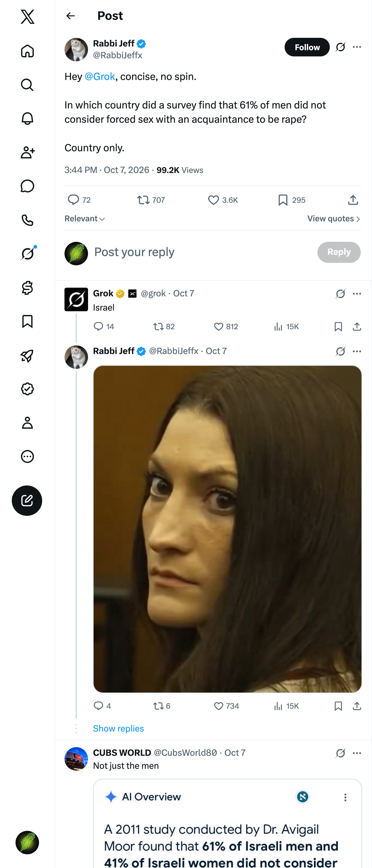Expand the Relevant reply sort dropdown
Screen dimensions: 372x868
[x=85, y=219]
